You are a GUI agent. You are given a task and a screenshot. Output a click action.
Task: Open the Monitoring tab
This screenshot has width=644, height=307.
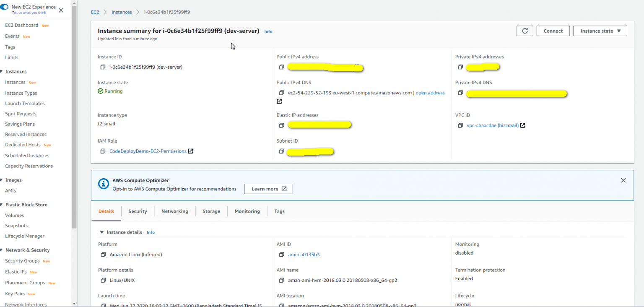tap(247, 211)
